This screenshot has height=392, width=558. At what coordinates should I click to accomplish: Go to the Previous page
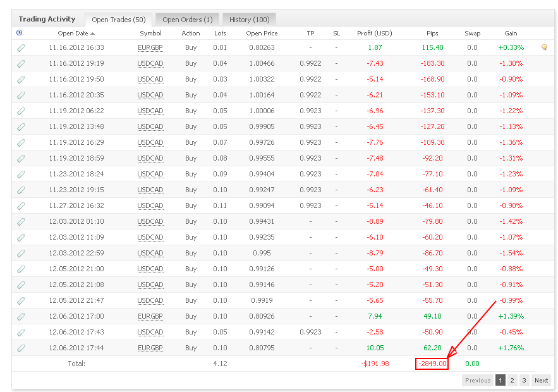[478, 380]
